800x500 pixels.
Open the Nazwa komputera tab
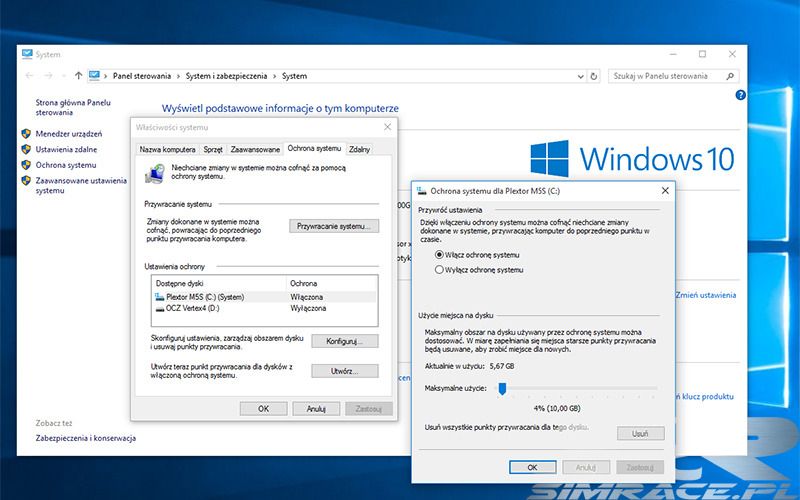coord(166,148)
